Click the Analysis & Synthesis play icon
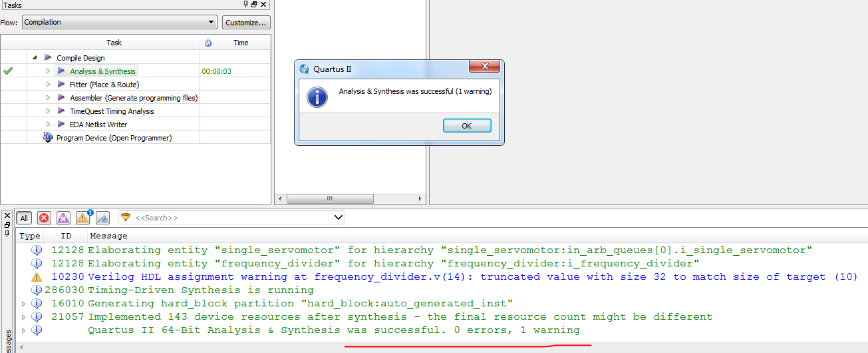Image resolution: width=868 pixels, height=353 pixels. click(61, 71)
